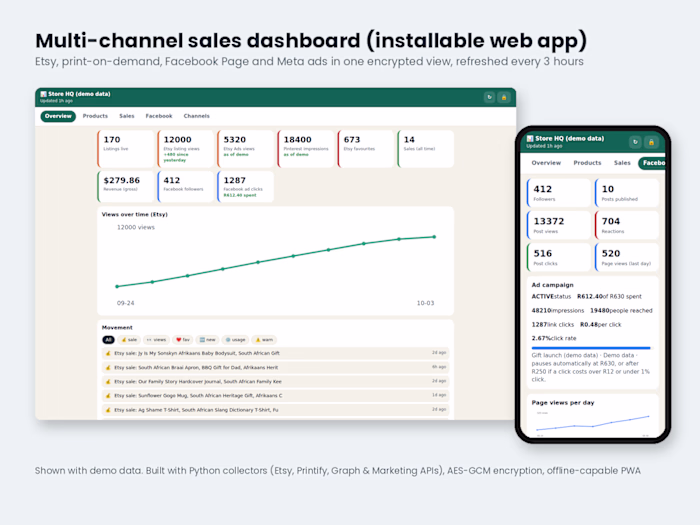
Task: Click the Movement section heading
Action: (117, 327)
